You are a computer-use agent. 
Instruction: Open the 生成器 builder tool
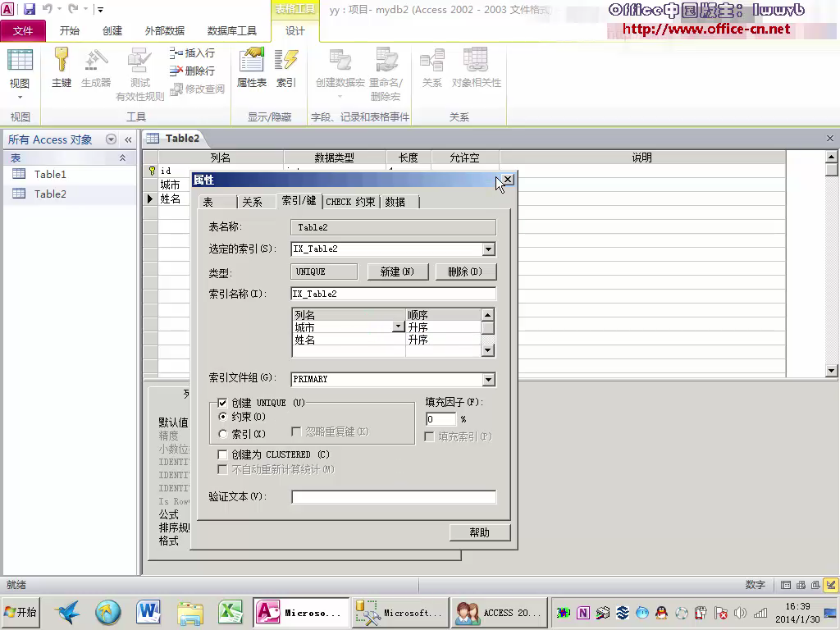(x=96, y=68)
